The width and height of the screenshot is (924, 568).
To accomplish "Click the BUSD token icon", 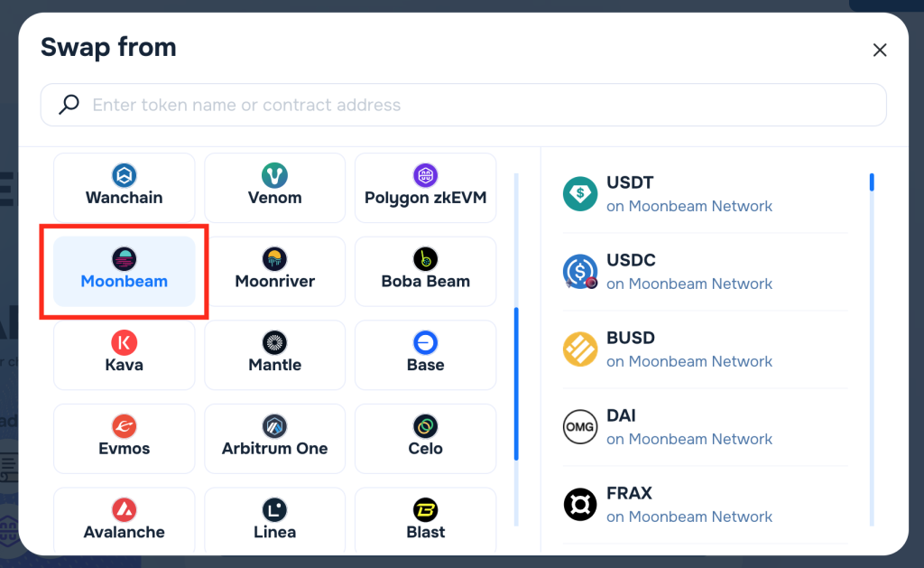I will click(x=580, y=349).
